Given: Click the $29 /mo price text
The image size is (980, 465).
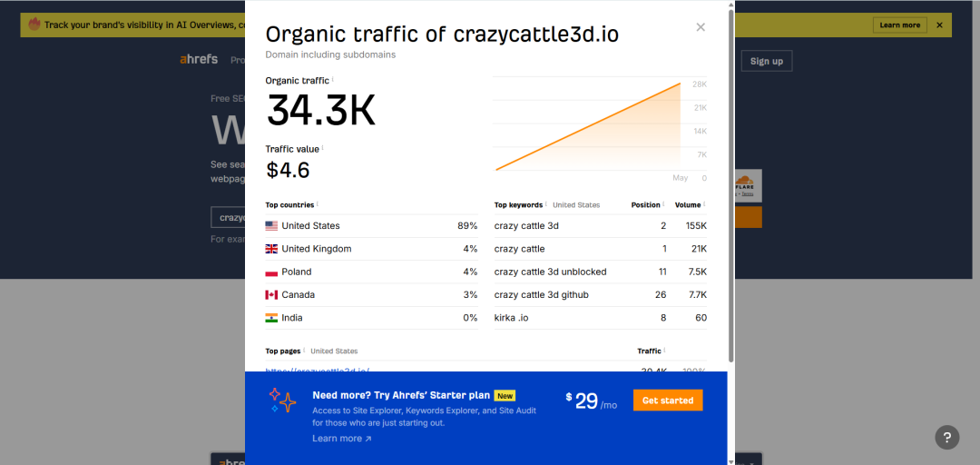Looking at the screenshot, I should pyautogui.click(x=592, y=401).
